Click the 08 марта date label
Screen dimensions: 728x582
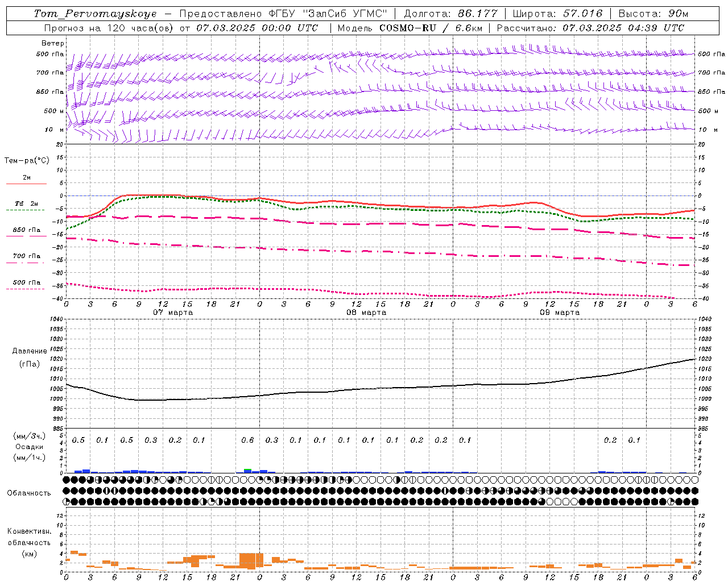(x=366, y=313)
